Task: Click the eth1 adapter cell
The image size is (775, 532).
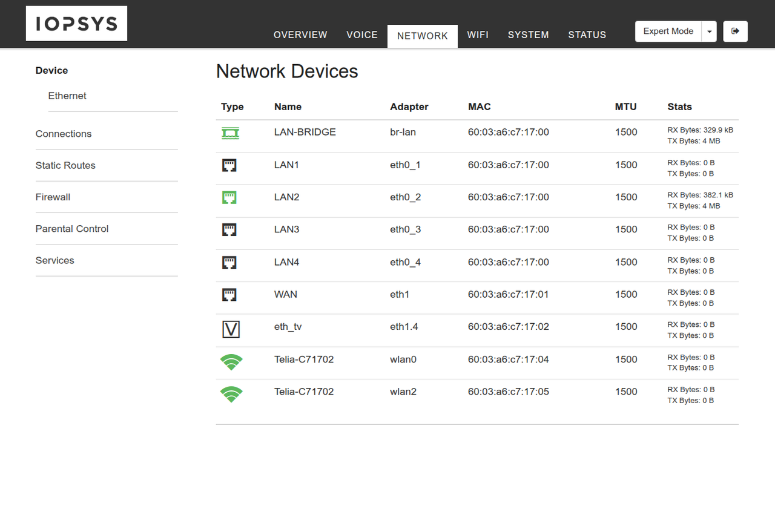Action: 400,294
